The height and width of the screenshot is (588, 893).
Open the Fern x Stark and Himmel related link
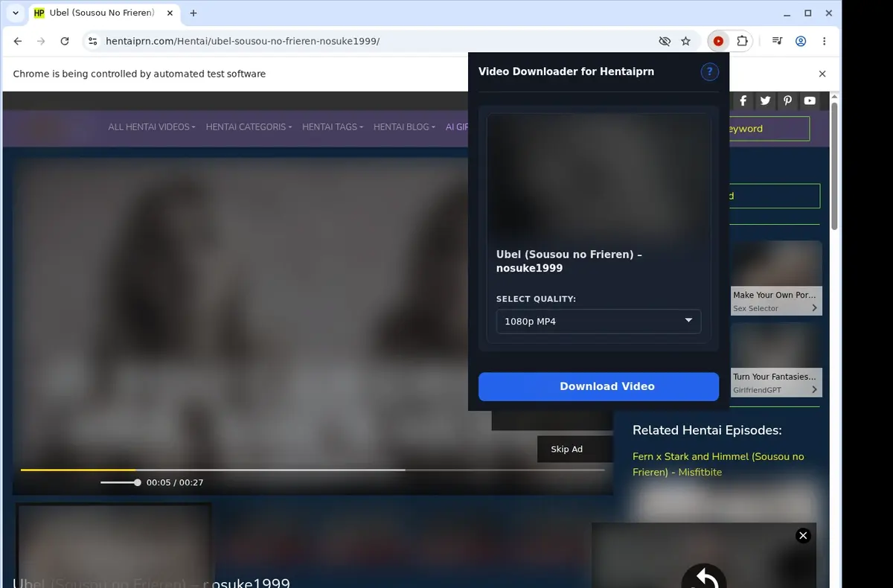tap(718, 464)
